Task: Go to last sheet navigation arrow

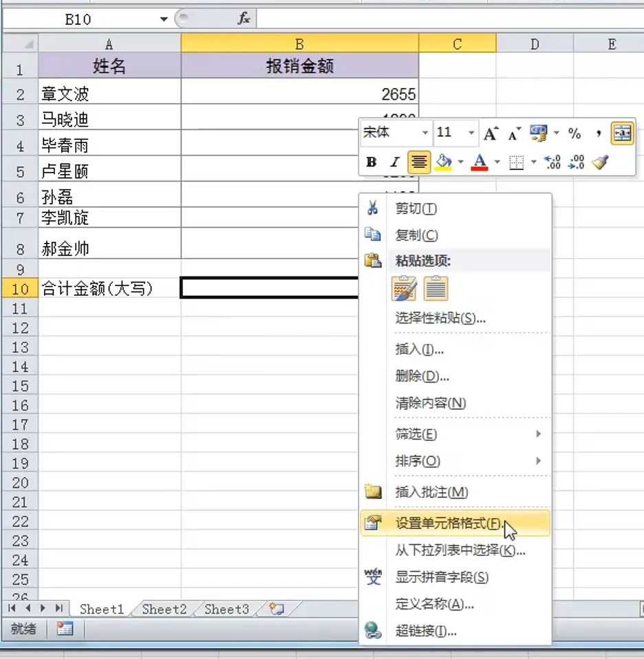Action: [x=59, y=608]
